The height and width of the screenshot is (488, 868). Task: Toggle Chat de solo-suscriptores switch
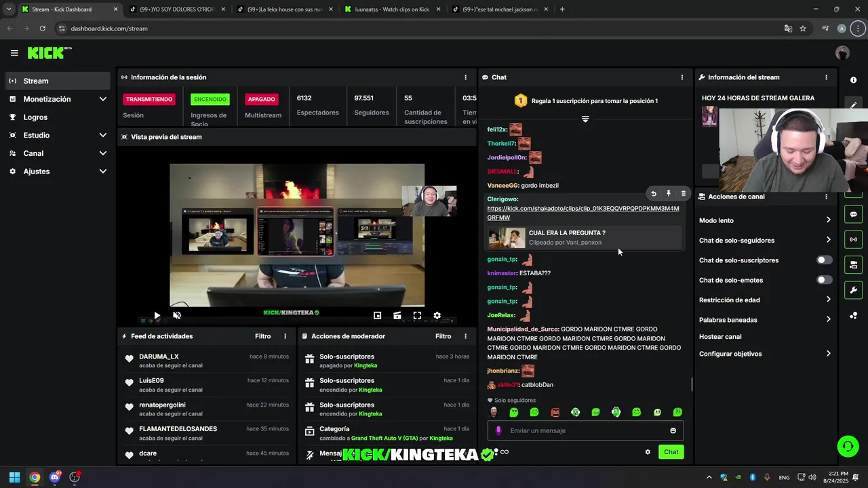pyautogui.click(x=824, y=260)
